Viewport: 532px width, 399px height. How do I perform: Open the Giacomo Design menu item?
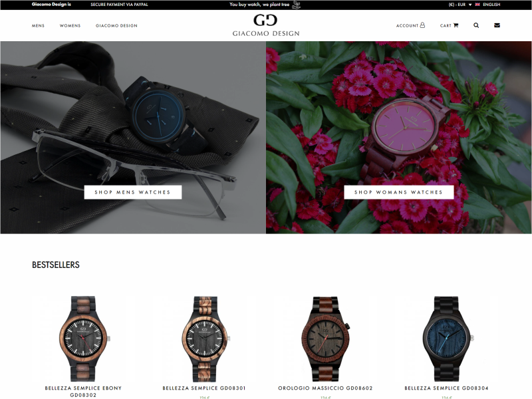click(116, 26)
